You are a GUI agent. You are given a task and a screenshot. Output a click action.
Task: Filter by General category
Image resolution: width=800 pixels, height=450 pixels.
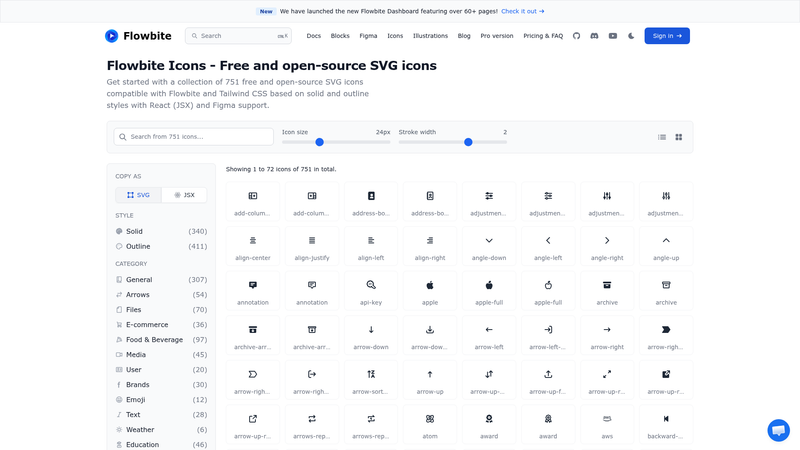pyautogui.click(x=161, y=280)
